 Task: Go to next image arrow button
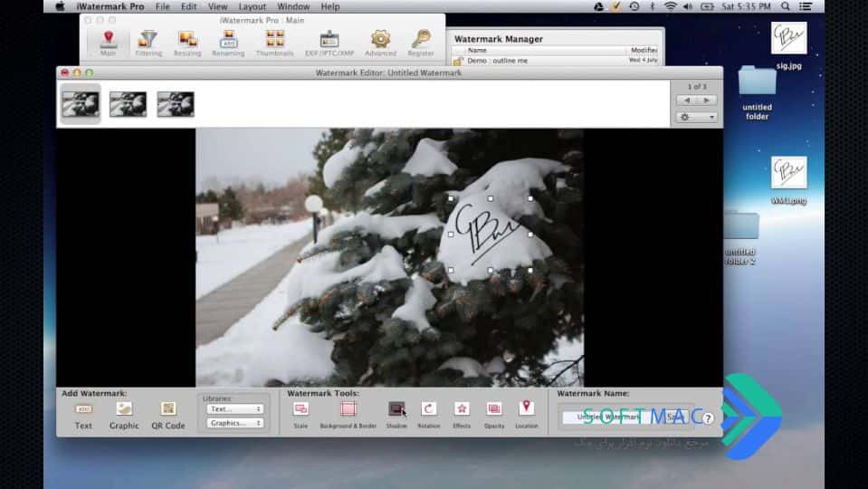pos(707,101)
